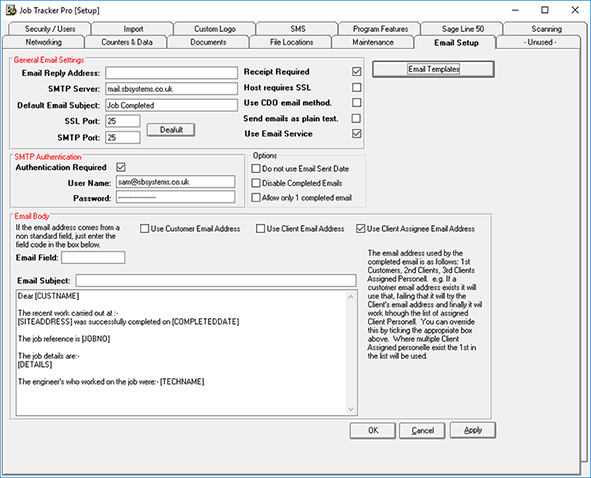Click into the Email Subject field
Viewport: 591px width, 478px height.
216,280
